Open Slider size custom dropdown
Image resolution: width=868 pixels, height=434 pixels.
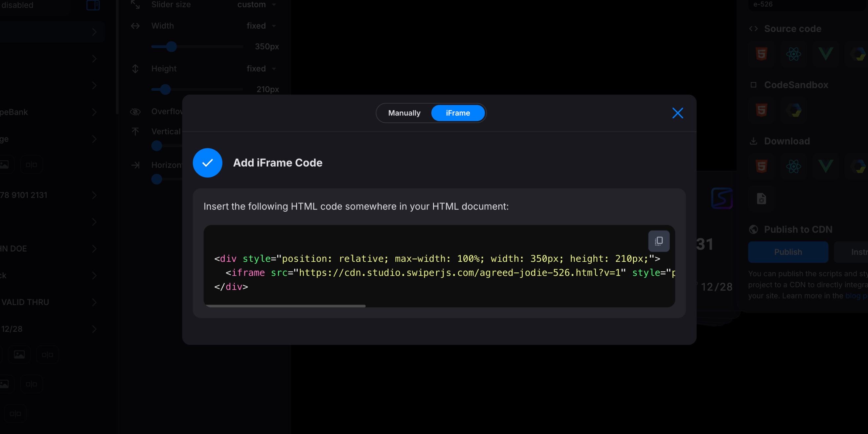[x=257, y=5]
